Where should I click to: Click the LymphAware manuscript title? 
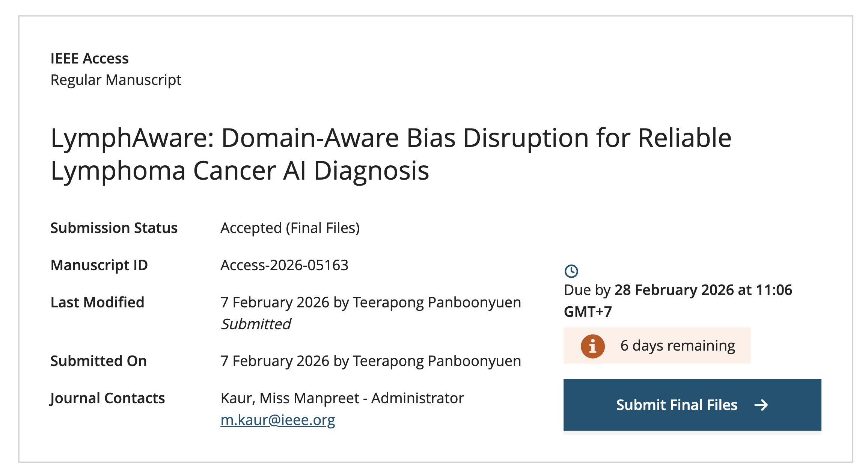pyautogui.click(x=391, y=154)
